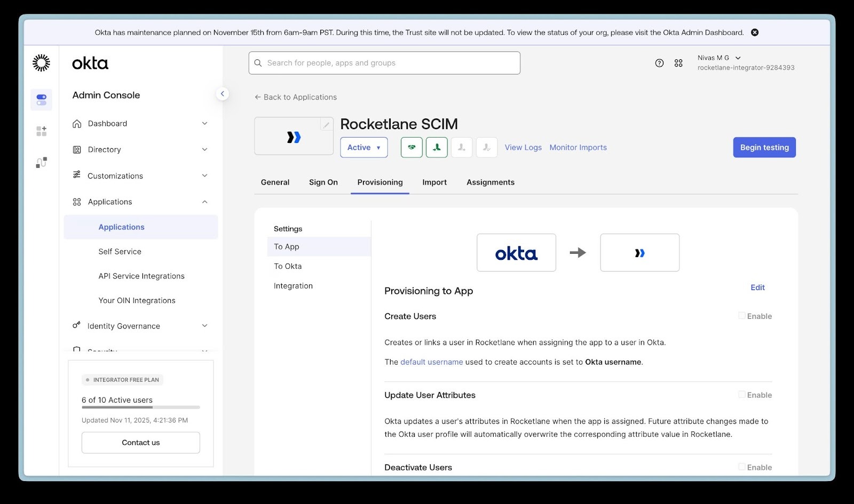Open the workflows icon in left rail
This screenshot has width=854, height=504.
pos(41,163)
